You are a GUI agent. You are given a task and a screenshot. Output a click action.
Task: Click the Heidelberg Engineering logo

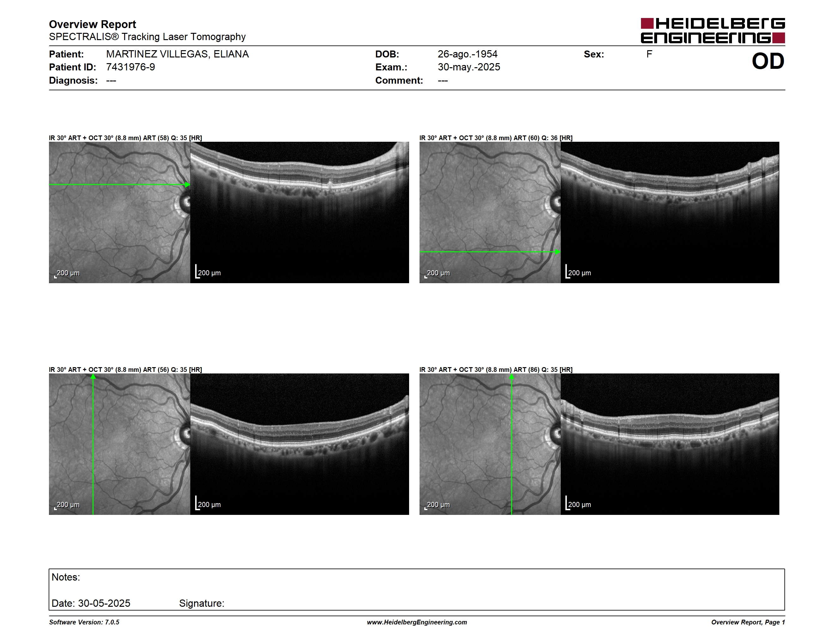coord(713,31)
